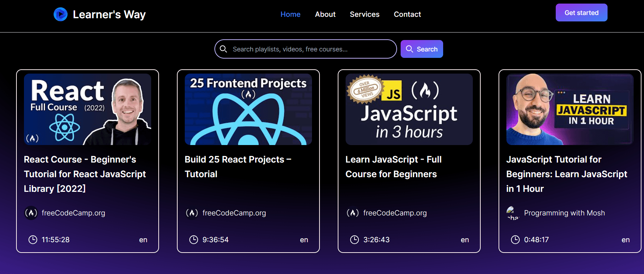The image size is (644, 274).
Task: Click the Learner's Way play logo icon
Action: (60, 14)
